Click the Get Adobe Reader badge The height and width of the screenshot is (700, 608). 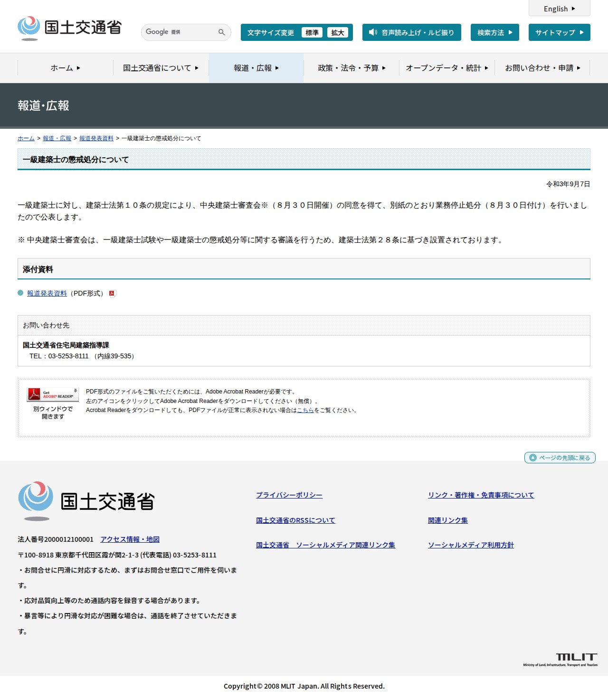(53, 394)
